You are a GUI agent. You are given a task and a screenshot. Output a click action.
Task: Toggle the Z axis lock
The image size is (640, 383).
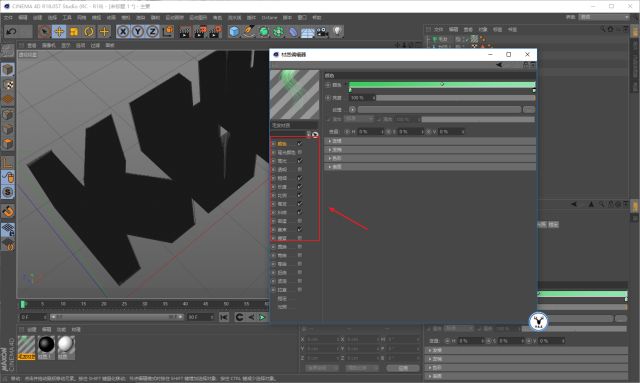point(152,31)
